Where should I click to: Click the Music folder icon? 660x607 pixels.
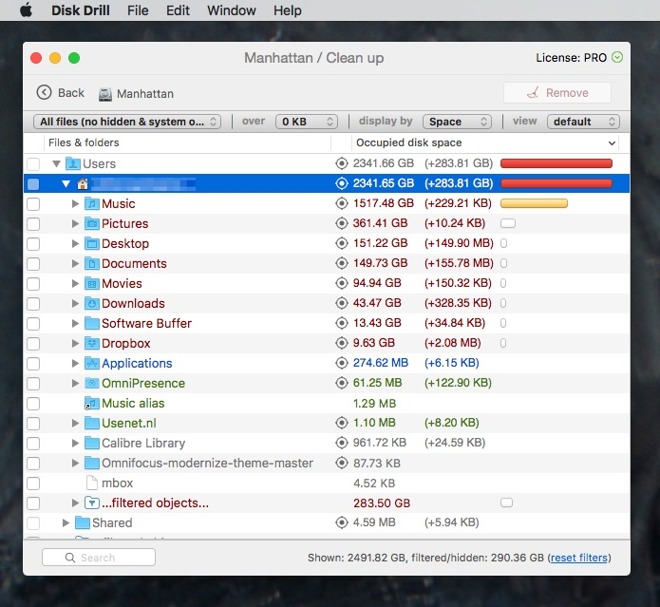click(x=92, y=203)
